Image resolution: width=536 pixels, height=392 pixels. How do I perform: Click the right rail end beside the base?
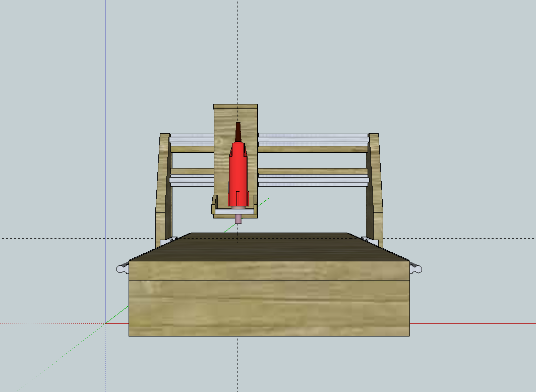pyautogui.click(x=415, y=268)
